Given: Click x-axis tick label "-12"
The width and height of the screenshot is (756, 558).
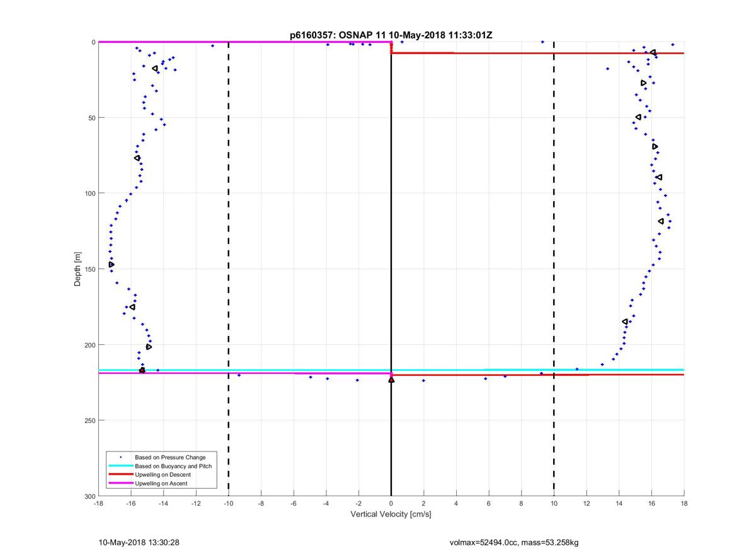Looking at the screenshot, I should tap(196, 504).
